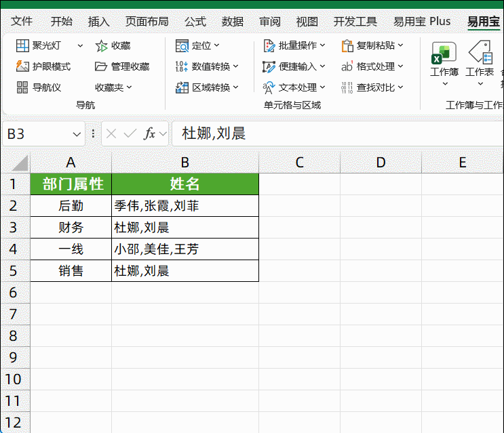Click the 护眼模式 eye-protection icon
Image resolution: width=504 pixels, height=433 pixels.
click(22, 66)
